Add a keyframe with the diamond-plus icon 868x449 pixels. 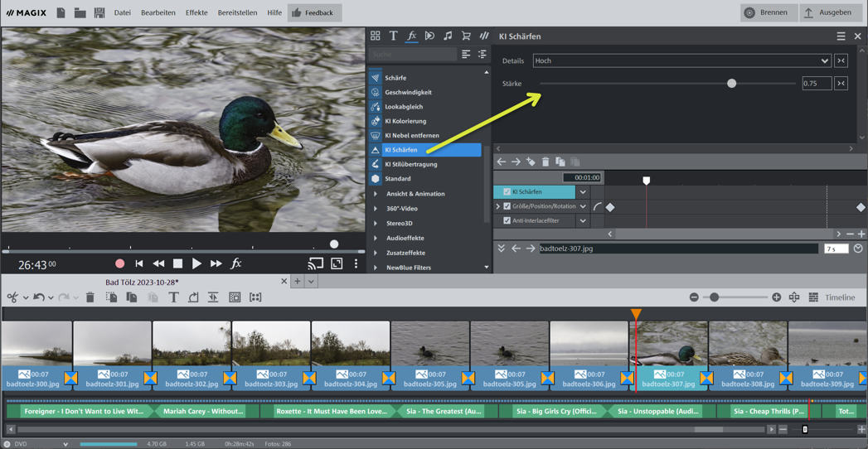click(x=531, y=162)
